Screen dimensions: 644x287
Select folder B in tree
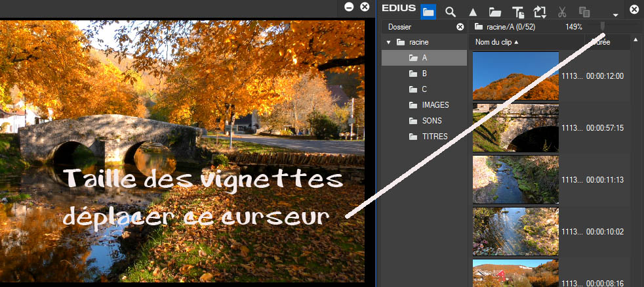point(424,74)
